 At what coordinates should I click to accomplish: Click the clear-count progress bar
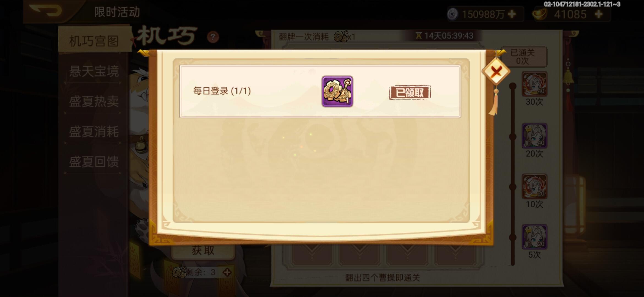coord(512,174)
